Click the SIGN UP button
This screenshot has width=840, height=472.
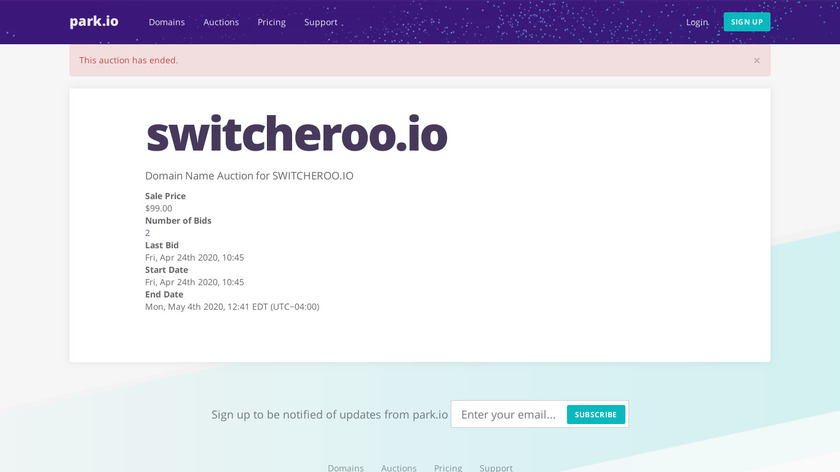(747, 22)
